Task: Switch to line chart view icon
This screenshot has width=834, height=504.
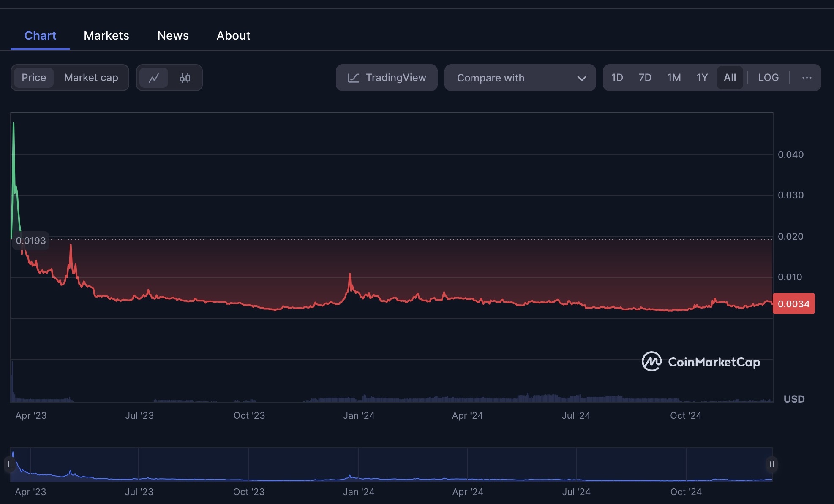Action: pyautogui.click(x=154, y=78)
